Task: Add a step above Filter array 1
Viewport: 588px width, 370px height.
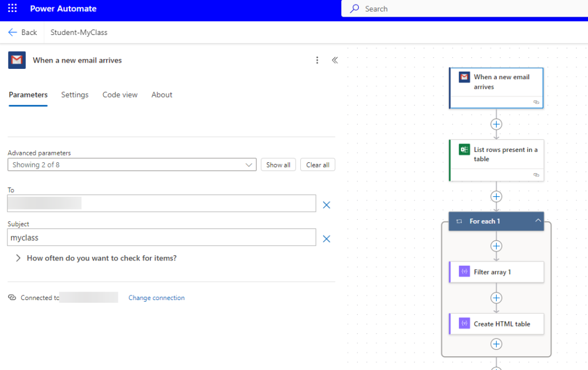Action: tap(496, 246)
